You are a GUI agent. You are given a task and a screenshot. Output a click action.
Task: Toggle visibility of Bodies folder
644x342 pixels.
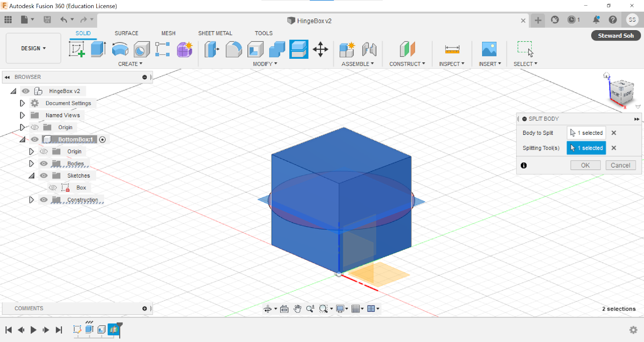point(44,163)
